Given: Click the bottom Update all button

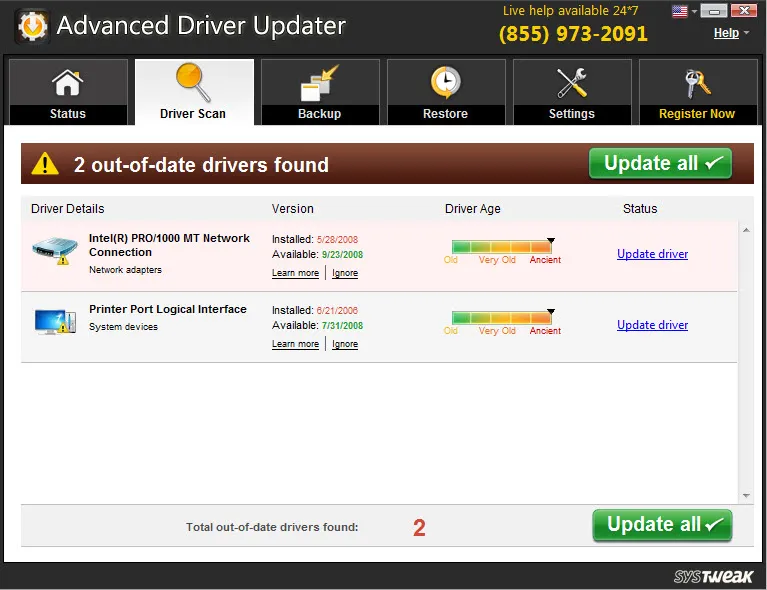Looking at the screenshot, I should coord(662,525).
